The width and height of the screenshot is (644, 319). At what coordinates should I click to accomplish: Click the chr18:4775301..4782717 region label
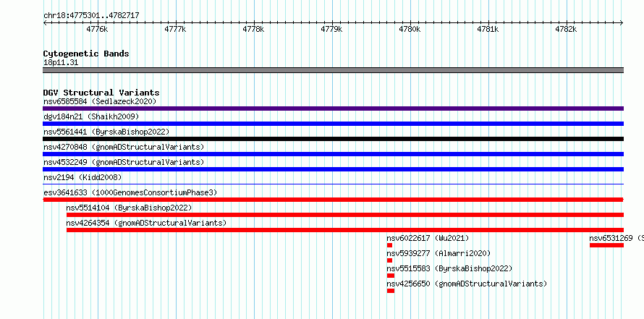91,16
